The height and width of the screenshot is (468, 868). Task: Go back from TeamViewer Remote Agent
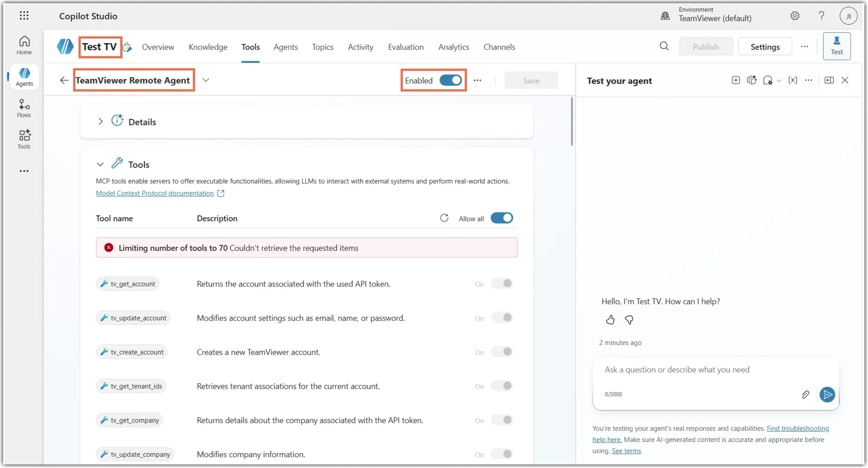pyautogui.click(x=64, y=80)
